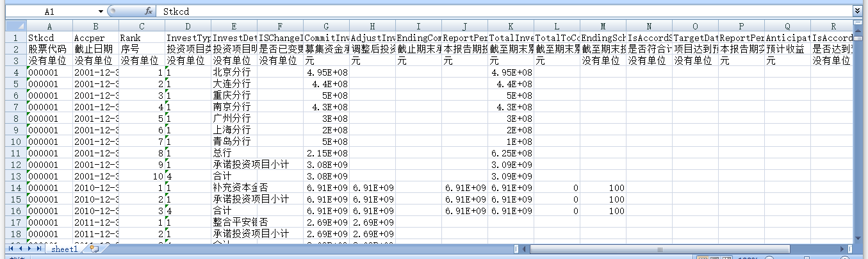Select the cell containing 广州分行
Viewport: 868px width, 259px height.
234,119
